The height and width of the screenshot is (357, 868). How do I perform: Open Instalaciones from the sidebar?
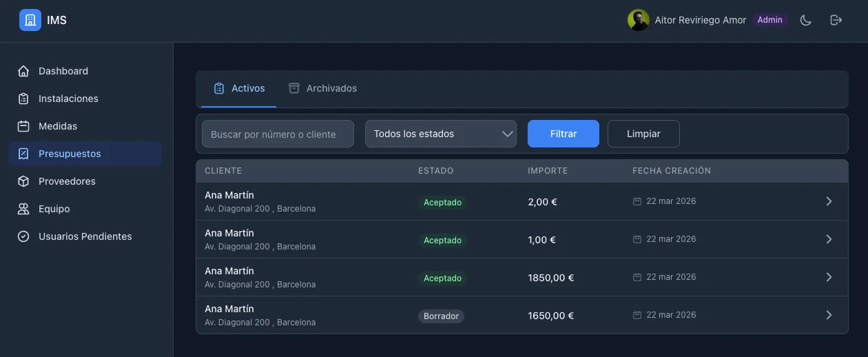tap(68, 99)
